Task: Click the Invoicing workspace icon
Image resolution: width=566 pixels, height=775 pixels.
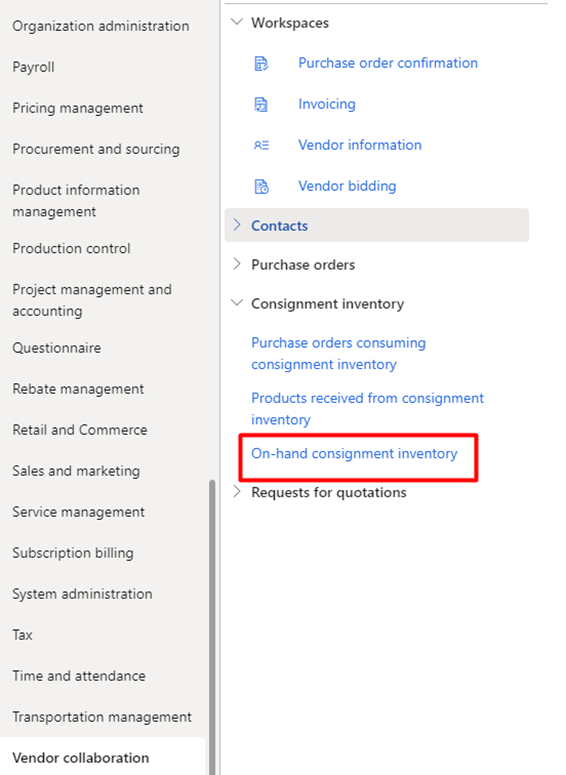Action: [261, 104]
